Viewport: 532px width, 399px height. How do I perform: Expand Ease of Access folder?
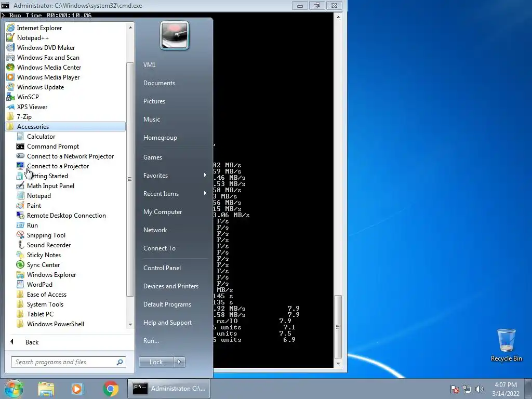coord(46,294)
